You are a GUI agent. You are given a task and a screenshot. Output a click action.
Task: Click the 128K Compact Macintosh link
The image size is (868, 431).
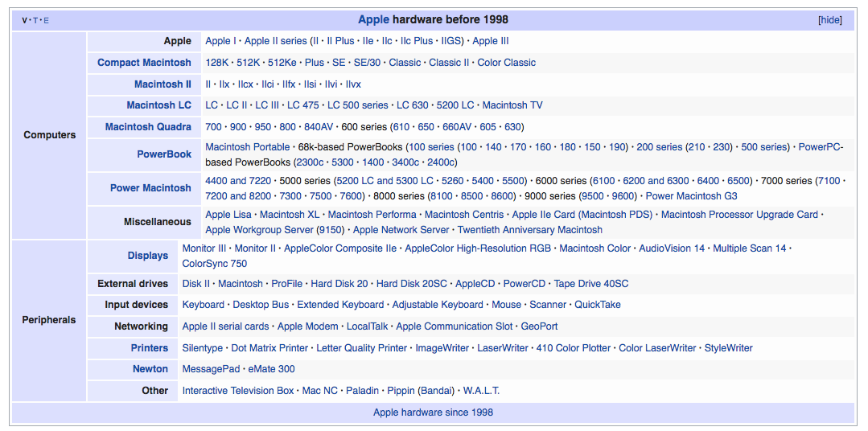pyautogui.click(x=217, y=63)
